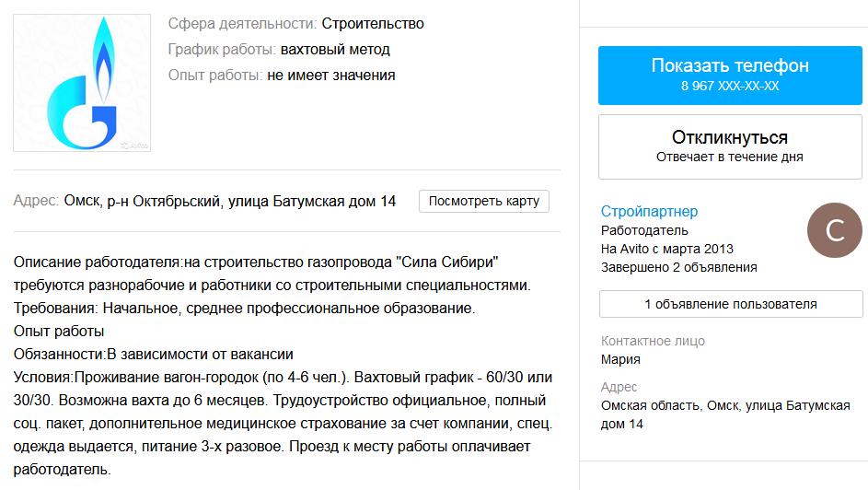Click "На Avito с марта 2013" text

click(666, 249)
